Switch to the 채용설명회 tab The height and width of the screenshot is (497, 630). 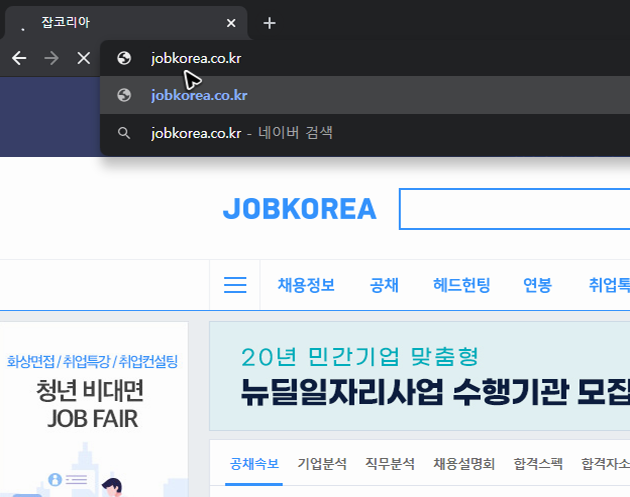pyautogui.click(x=464, y=464)
